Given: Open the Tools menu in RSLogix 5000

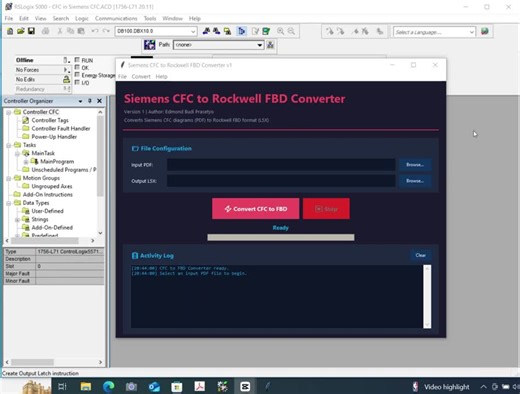Looking at the screenshot, I should click(x=150, y=18).
